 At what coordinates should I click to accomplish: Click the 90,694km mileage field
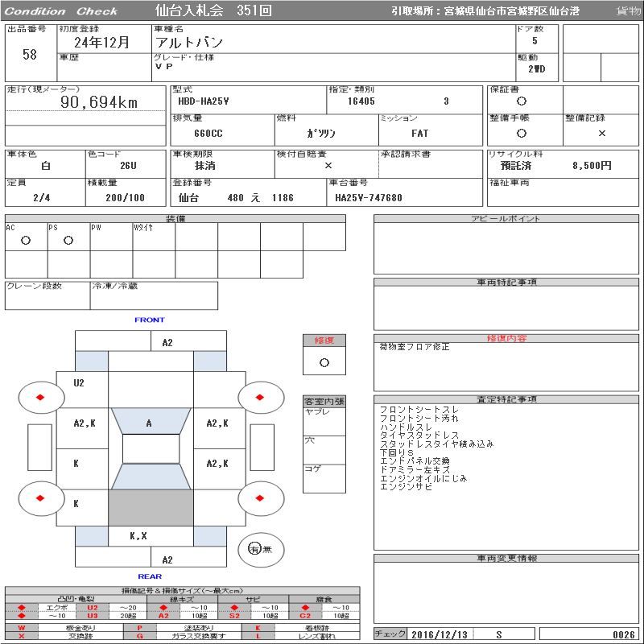coord(99,102)
